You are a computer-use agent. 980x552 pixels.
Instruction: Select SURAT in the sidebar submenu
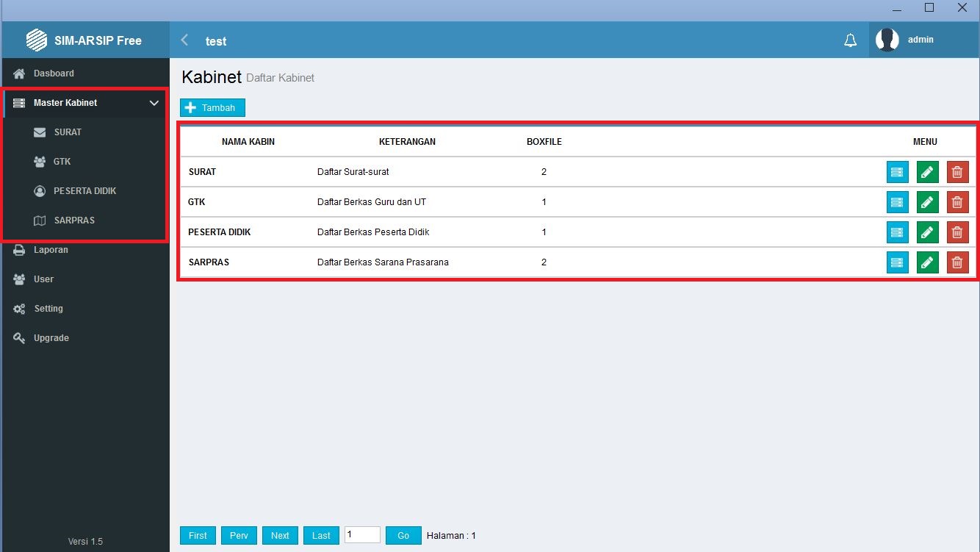coord(68,132)
